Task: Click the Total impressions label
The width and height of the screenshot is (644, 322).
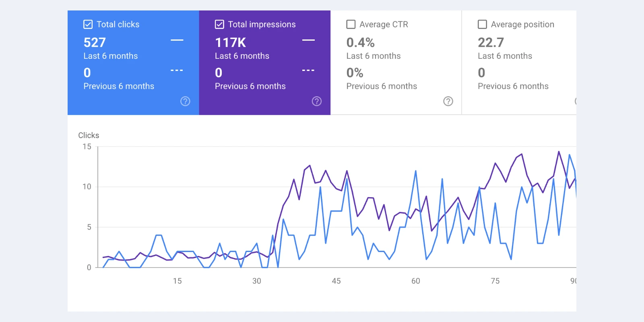Action: click(x=262, y=25)
